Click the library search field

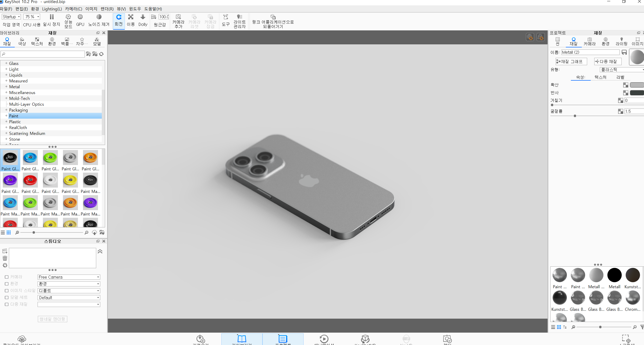pos(43,54)
